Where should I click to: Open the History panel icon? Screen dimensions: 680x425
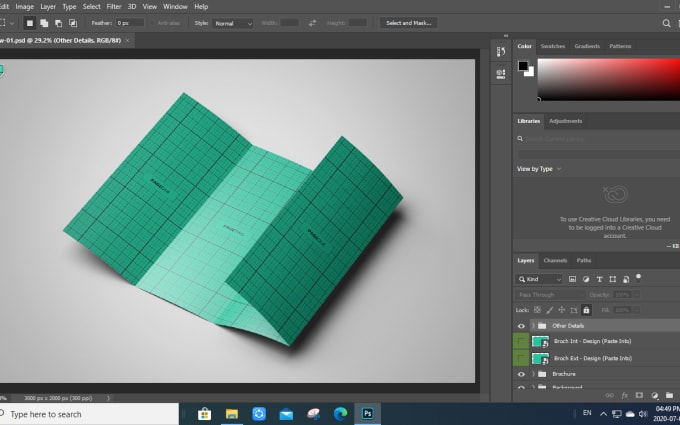click(x=501, y=52)
